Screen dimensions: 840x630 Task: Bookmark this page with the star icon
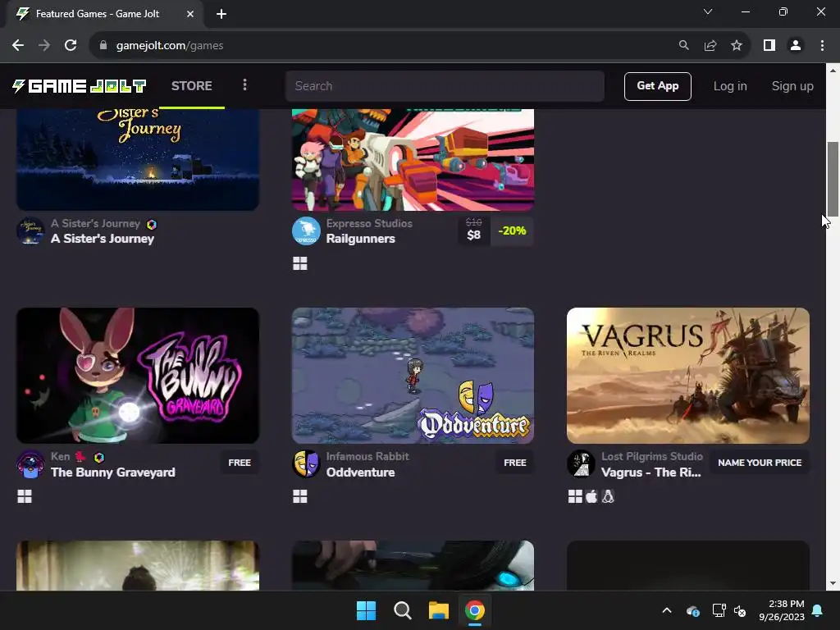point(737,46)
